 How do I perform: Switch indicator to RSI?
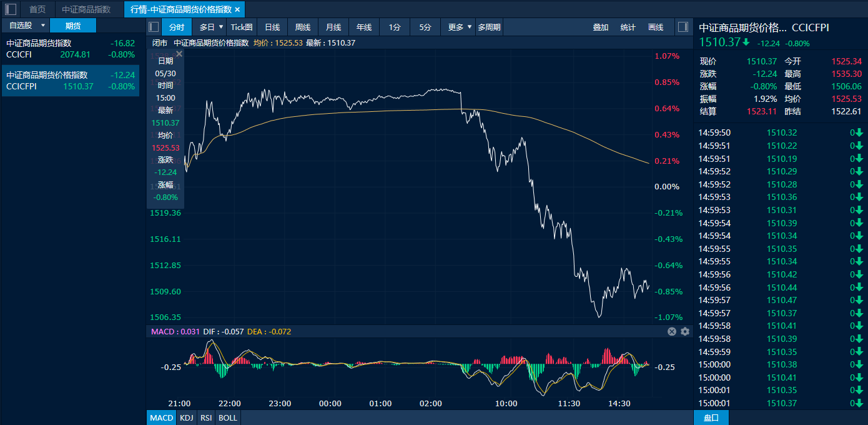tap(205, 417)
